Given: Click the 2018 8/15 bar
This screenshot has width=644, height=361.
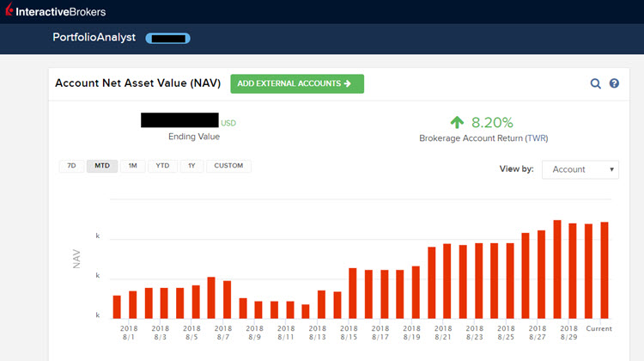Looking at the screenshot, I should (352, 293).
